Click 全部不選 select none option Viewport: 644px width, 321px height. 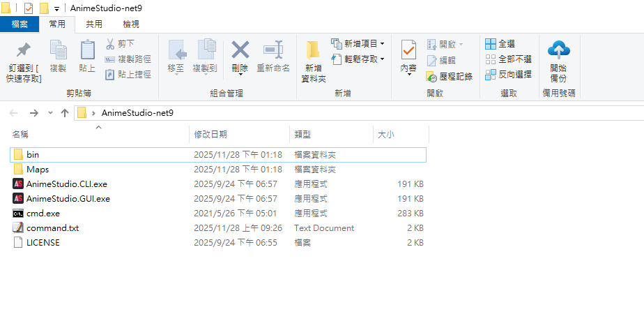(508, 59)
